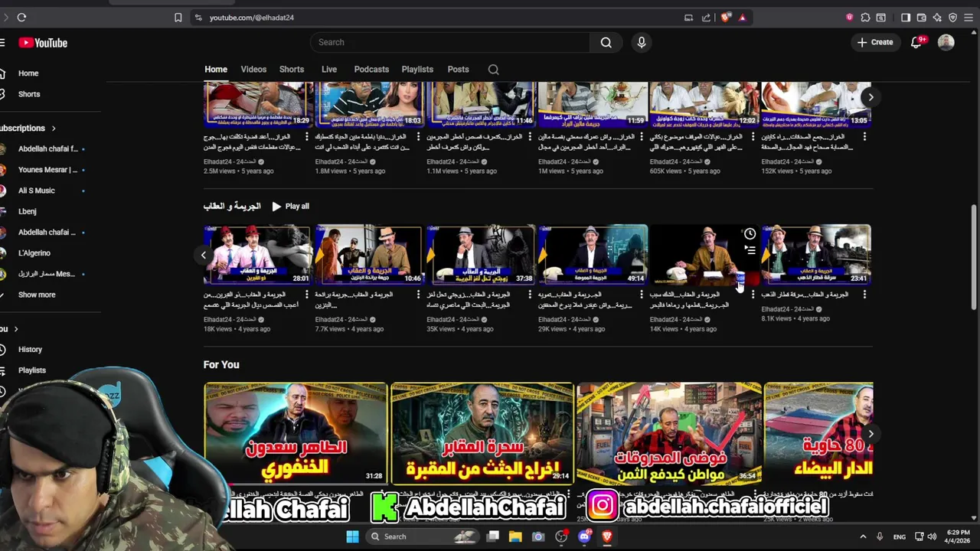Toggle the browser sidebar panel

(906, 18)
